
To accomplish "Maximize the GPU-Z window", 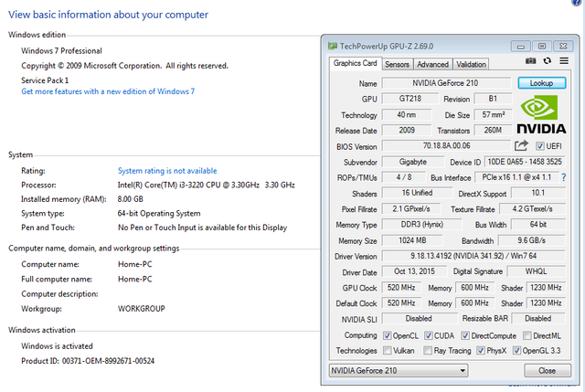I will pos(542,47).
